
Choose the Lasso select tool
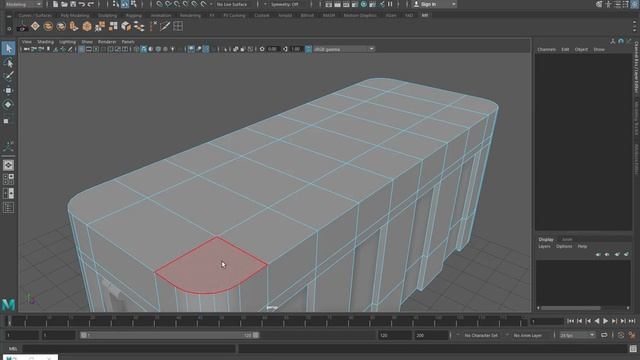coord(8,62)
